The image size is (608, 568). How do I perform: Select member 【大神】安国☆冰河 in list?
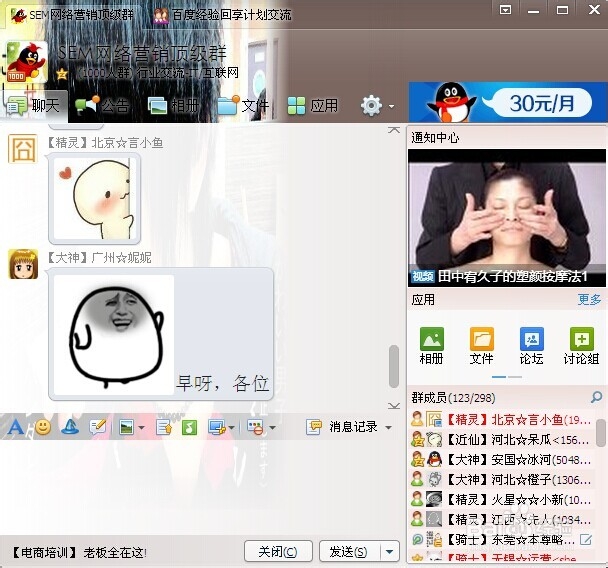(x=502, y=460)
